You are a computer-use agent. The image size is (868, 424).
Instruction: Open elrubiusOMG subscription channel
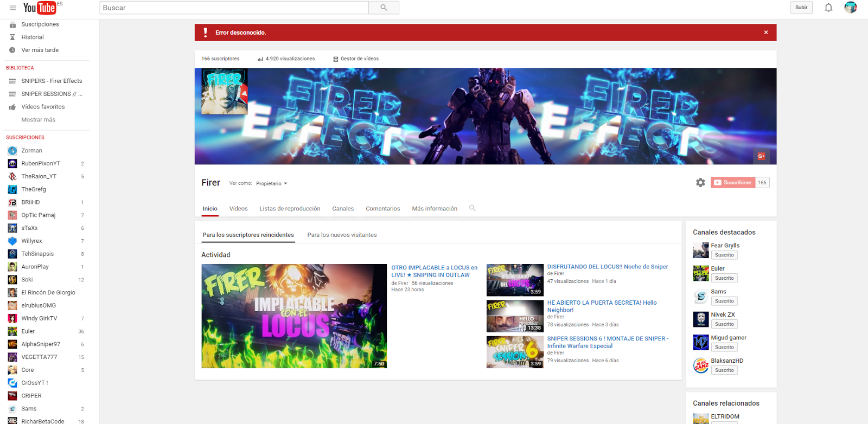point(39,306)
